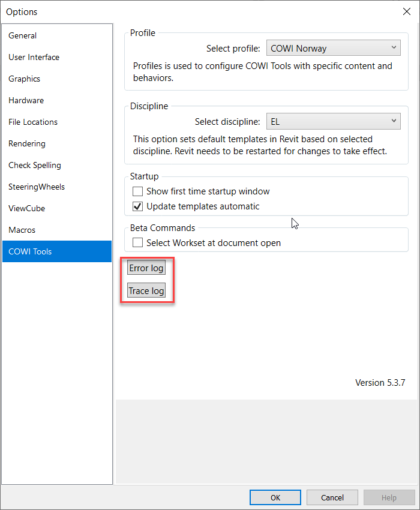The image size is (420, 510).
Task: Expand the Select discipline dropdown
Action: tap(333, 122)
